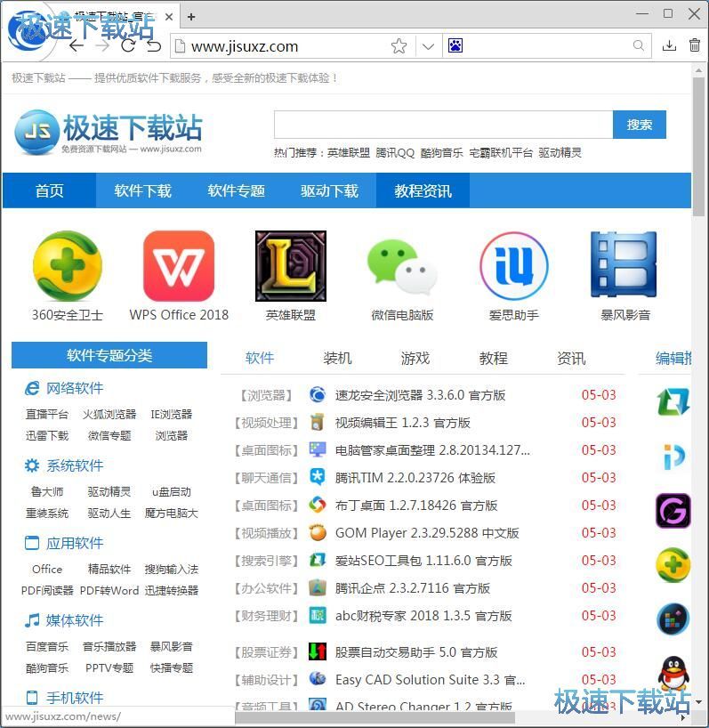Open the 软件下载 navigation tab

143,190
